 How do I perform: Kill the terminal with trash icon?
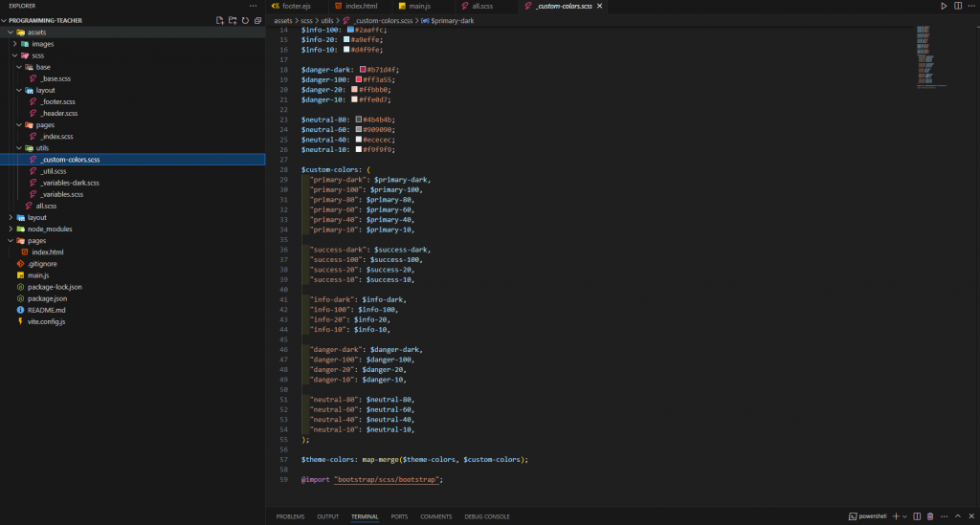(929, 516)
